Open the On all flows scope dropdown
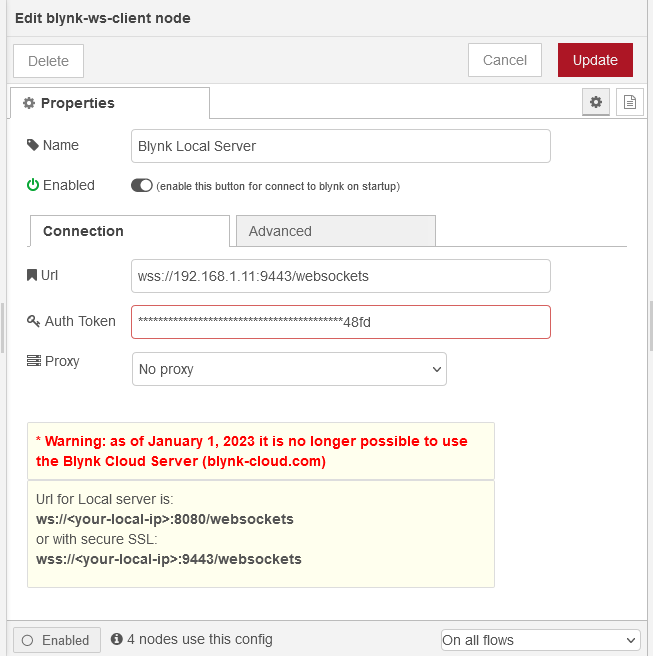The width and height of the screenshot is (654, 656). [x=541, y=640]
